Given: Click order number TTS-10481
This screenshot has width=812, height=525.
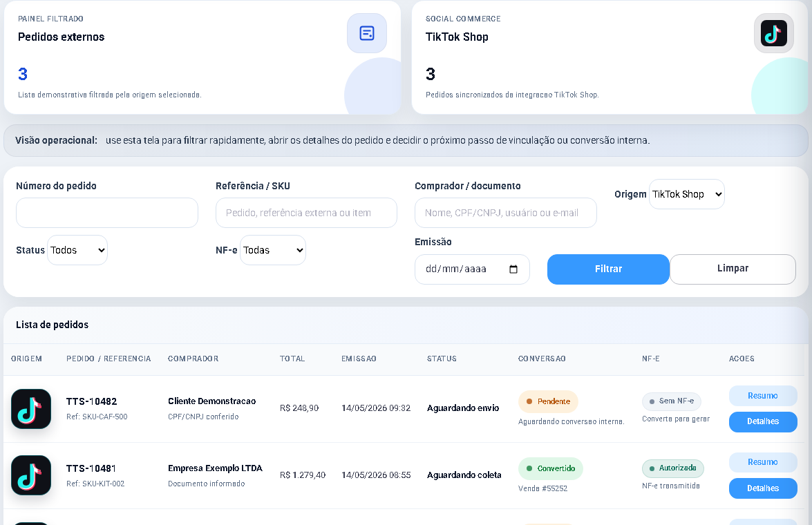Looking at the screenshot, I should pos(91,468).
